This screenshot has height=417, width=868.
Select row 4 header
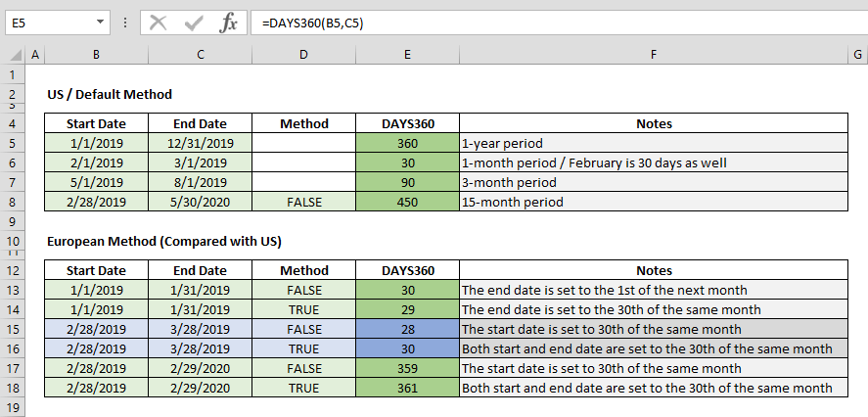(x=12, y=123)
